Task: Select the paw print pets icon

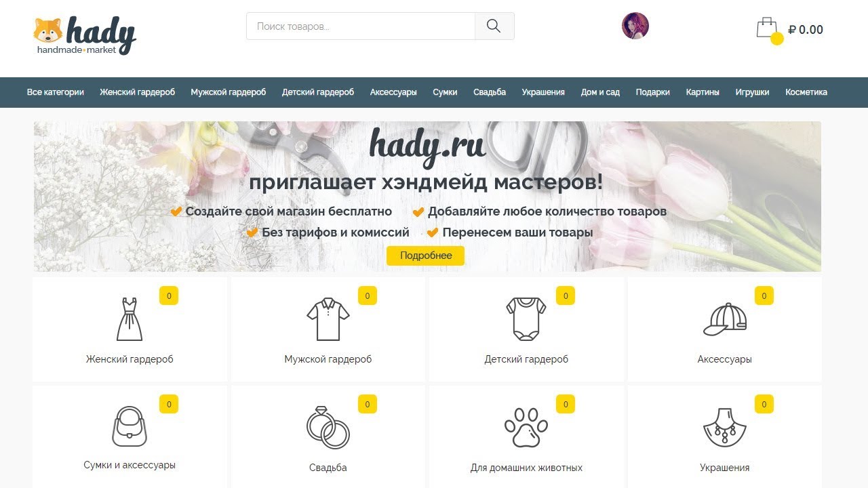Action: coord(526,427)
